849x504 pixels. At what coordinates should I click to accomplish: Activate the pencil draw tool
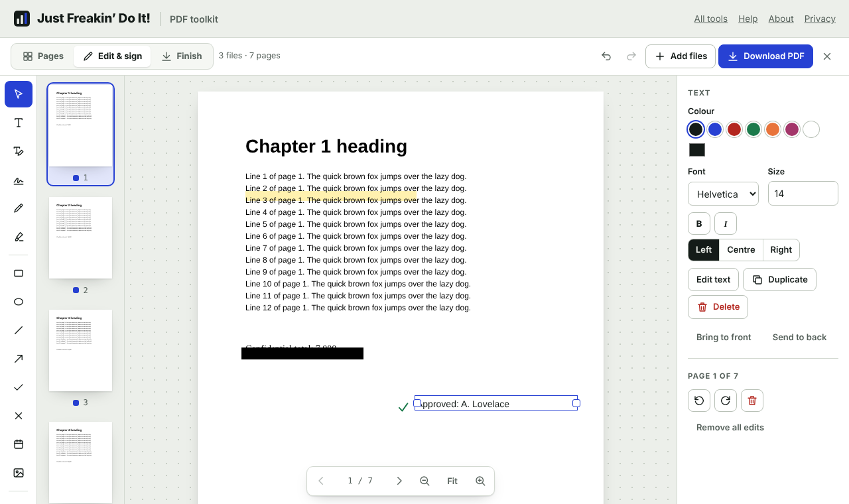coord(19,209)
